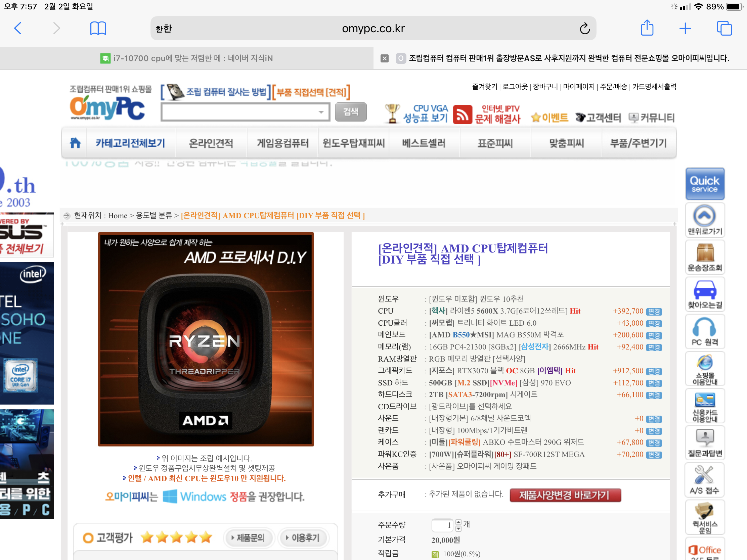Open 장바구니 cart link
Viewport: 747px width, 560px height.
coord(545,87)
